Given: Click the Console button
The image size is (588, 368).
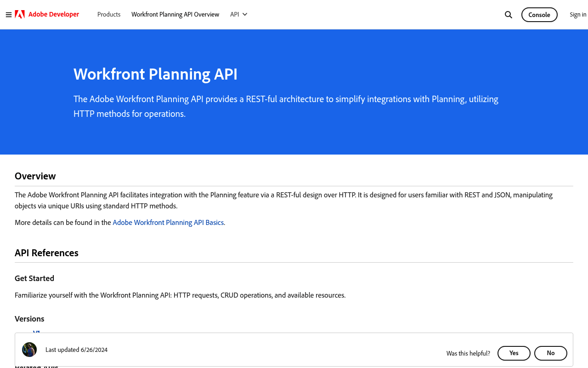Looking at the screenshot, I should click(539, 15).
